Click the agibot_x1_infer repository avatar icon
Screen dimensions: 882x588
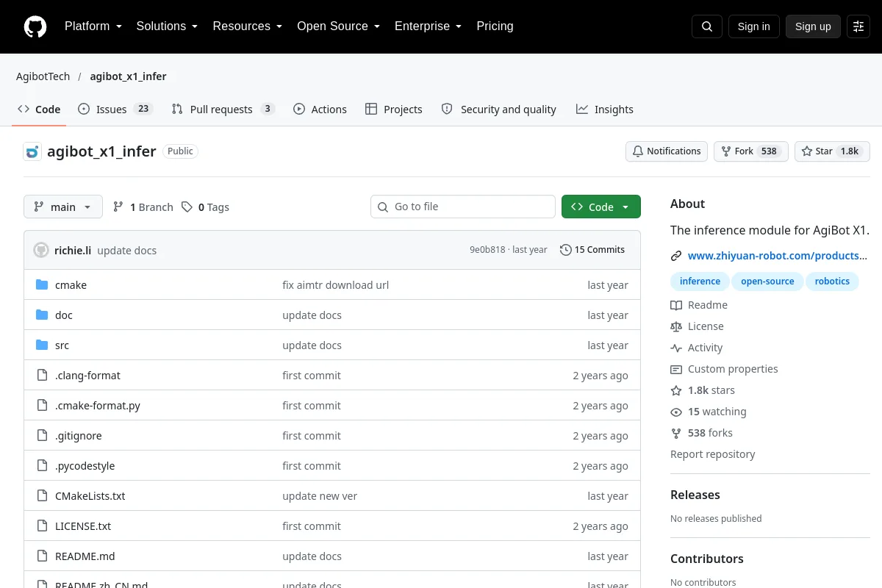pyautogui.click(x=32, y=151)
